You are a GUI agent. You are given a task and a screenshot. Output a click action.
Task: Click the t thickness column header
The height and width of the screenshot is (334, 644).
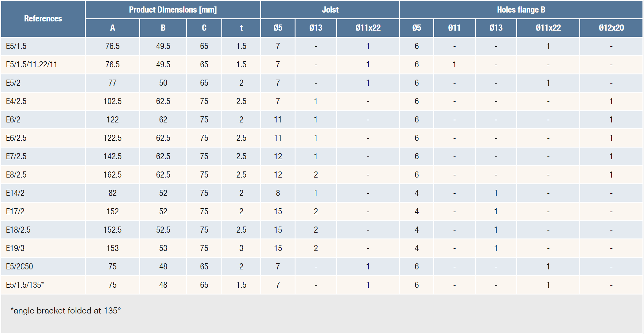(x=241, y=28)
